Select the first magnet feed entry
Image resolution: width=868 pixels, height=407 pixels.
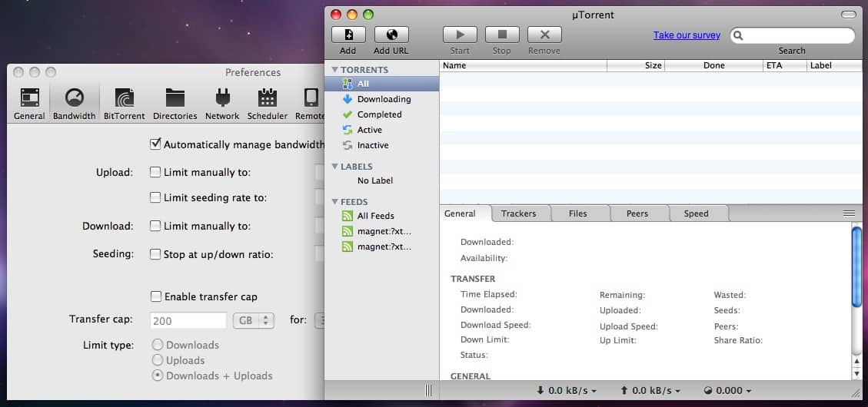(382, 231)
